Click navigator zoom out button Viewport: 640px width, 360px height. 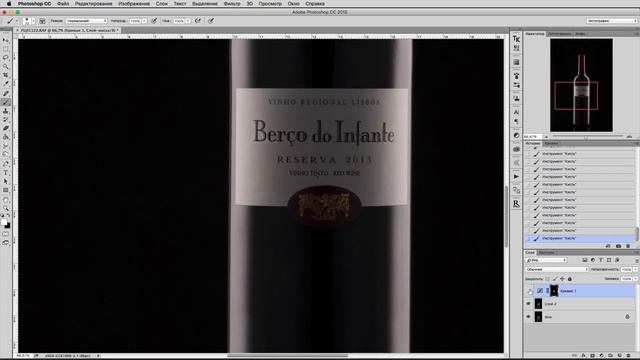[546, 137]
